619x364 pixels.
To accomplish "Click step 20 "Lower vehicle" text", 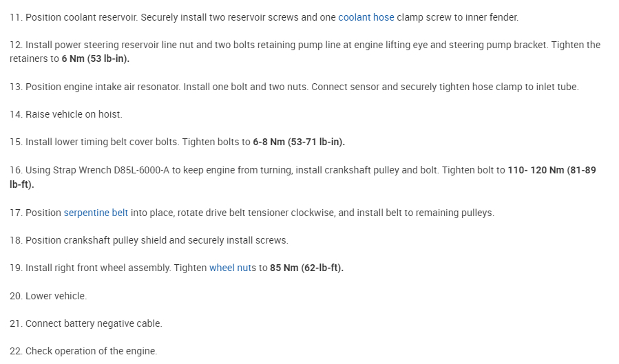I will (x=56, y=296).
